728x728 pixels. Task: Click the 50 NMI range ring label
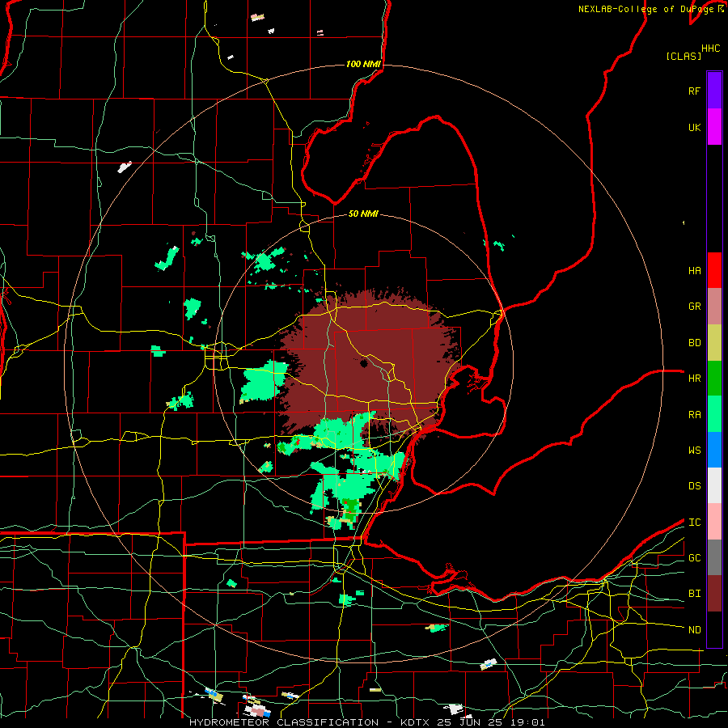(x=363, y=214)
